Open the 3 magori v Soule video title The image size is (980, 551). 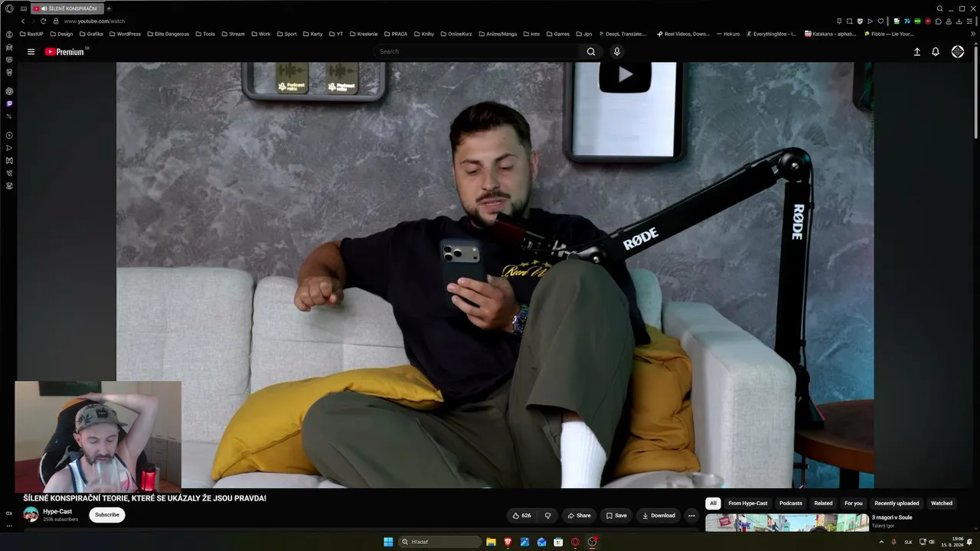[x=892, y=517]
